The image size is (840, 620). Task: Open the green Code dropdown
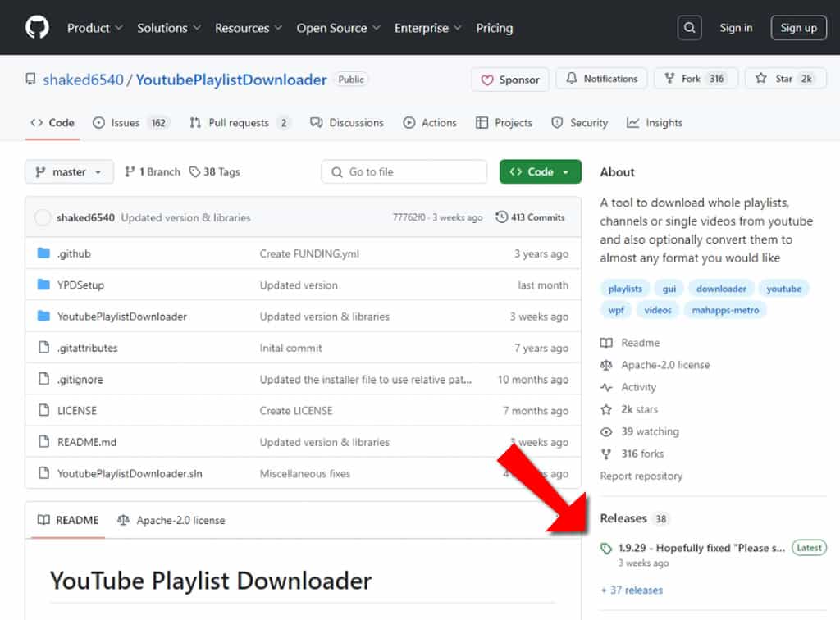540,172
